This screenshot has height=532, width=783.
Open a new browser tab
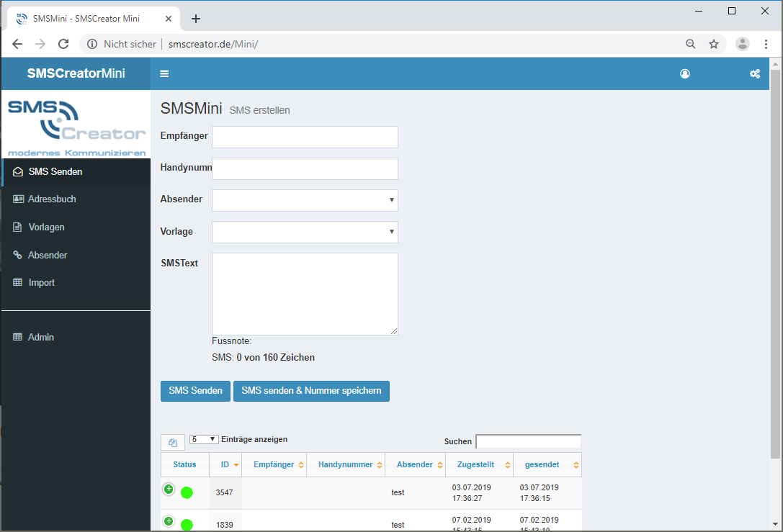tap(196, 19)
